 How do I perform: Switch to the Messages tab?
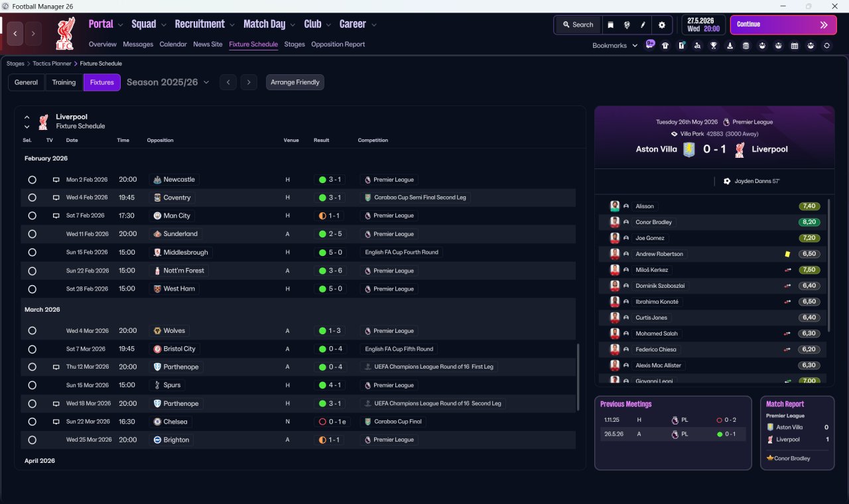pyautogui.click(x=138, y=44)
